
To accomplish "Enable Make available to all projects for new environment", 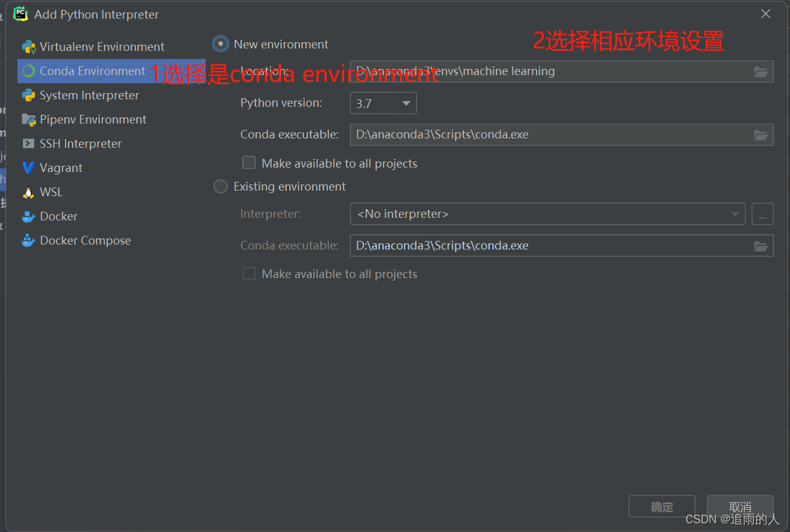I will point(249,163).
